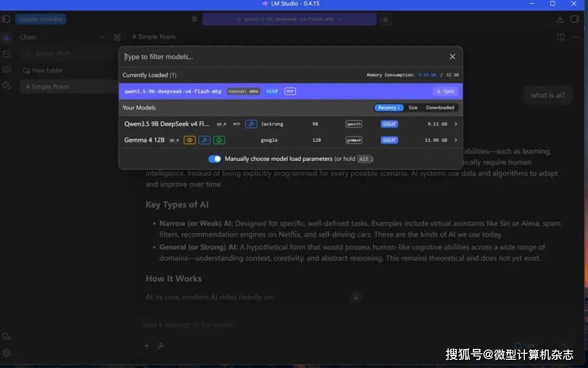The width and height of the screenshot is (588, 368).
Task: Expand the Gemma 4 12B row chevron
Action: 456,140
